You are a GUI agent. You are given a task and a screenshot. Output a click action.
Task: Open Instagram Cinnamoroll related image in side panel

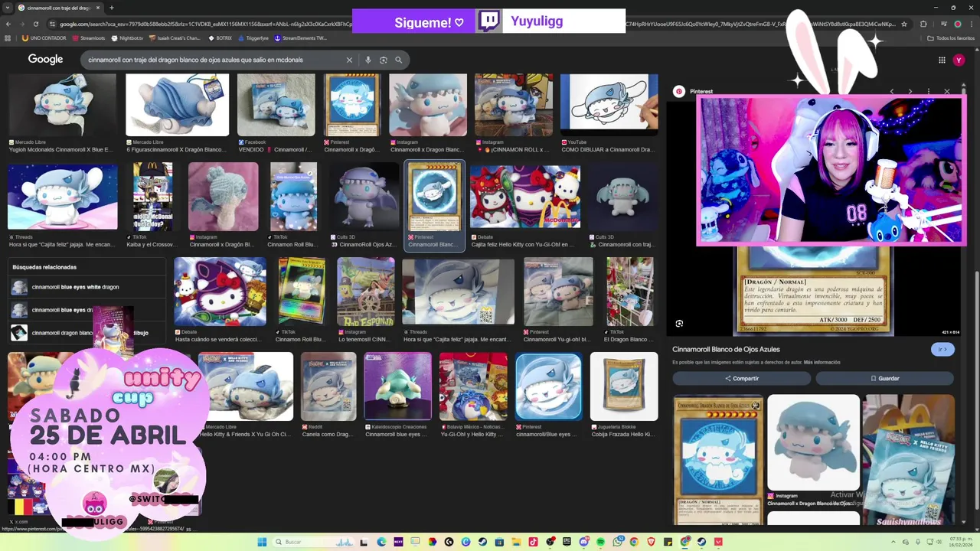(x=813, y=452)
